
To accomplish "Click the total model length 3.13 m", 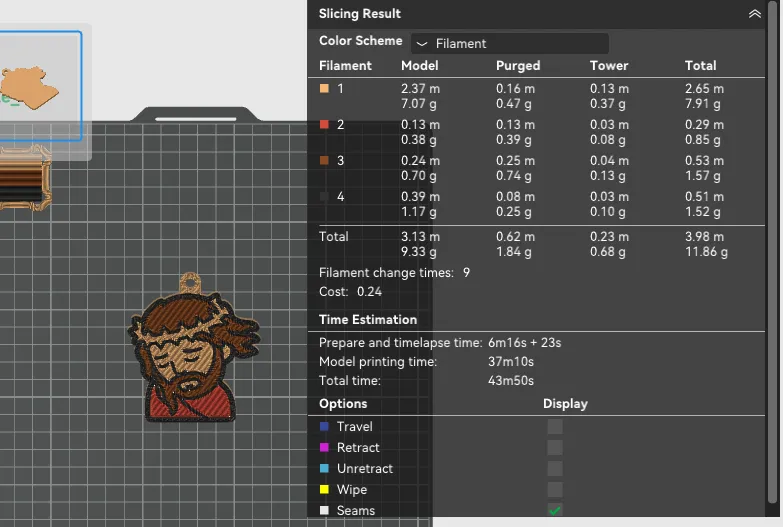I will 420,236.
